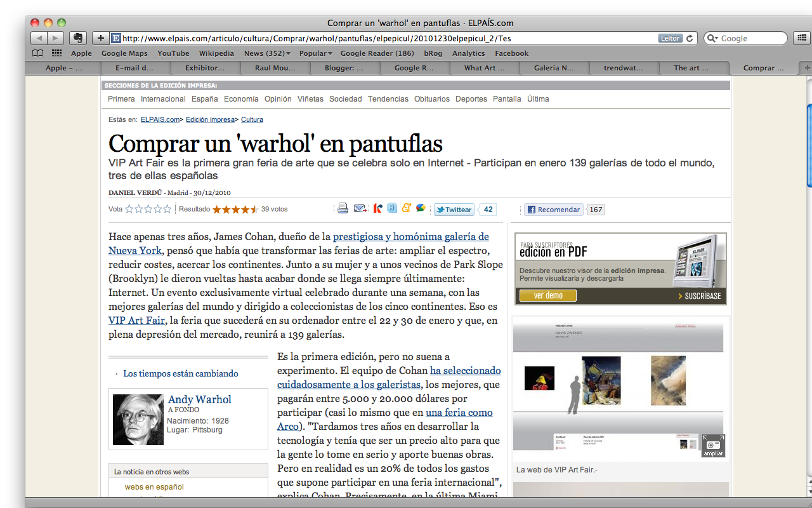
Task: Expand 'Los tiempos están cambiando' link
Action: coord(181,373)
